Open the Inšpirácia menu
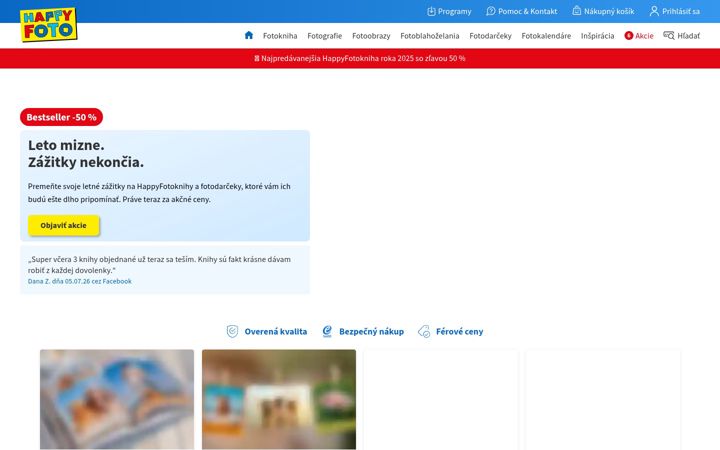 pos(597,36)
